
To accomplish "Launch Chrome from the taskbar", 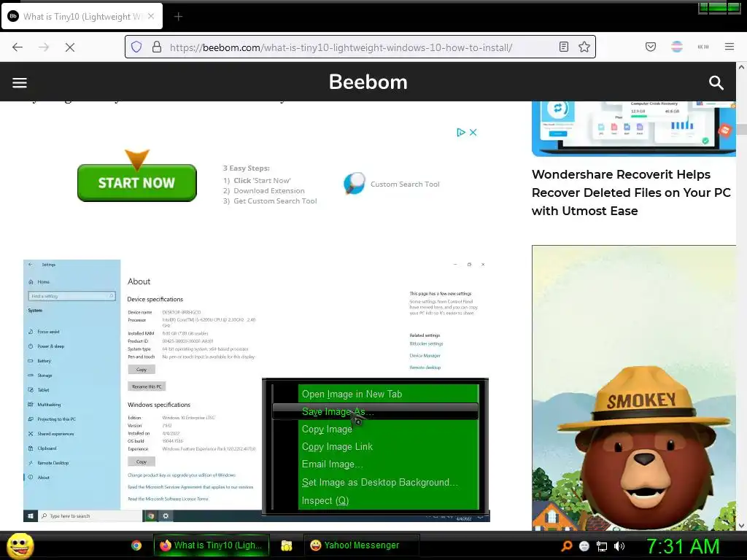I will click(x=136, y=545).
